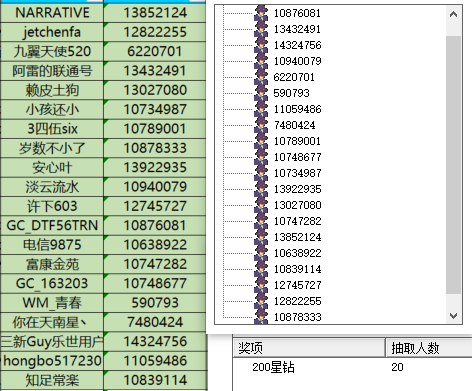The image size is (472, 391).
Task: Select spreadsheet cell 赖皮土狗
Action: [52, 90]
